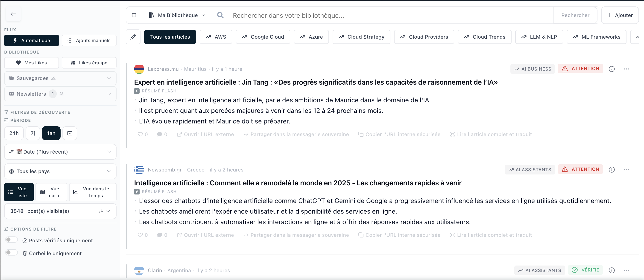Click info icon on Lexpress.mu article

(x=612, y=69)
